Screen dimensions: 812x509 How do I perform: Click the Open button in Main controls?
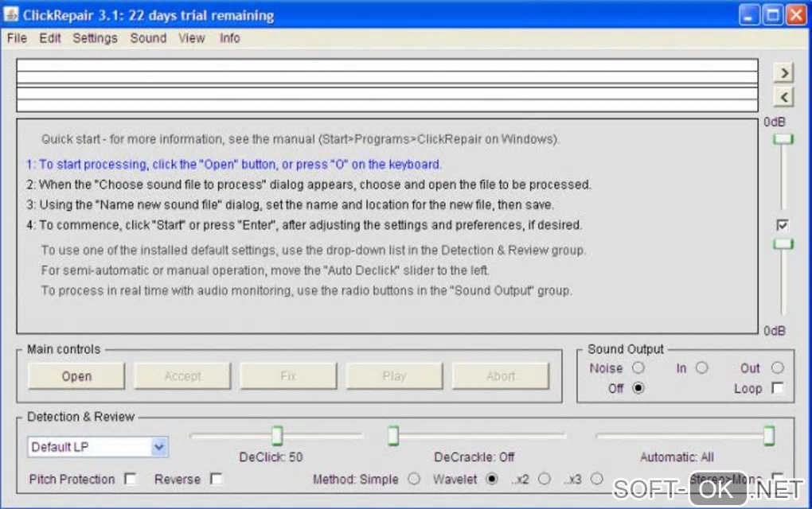coord(76,376)
